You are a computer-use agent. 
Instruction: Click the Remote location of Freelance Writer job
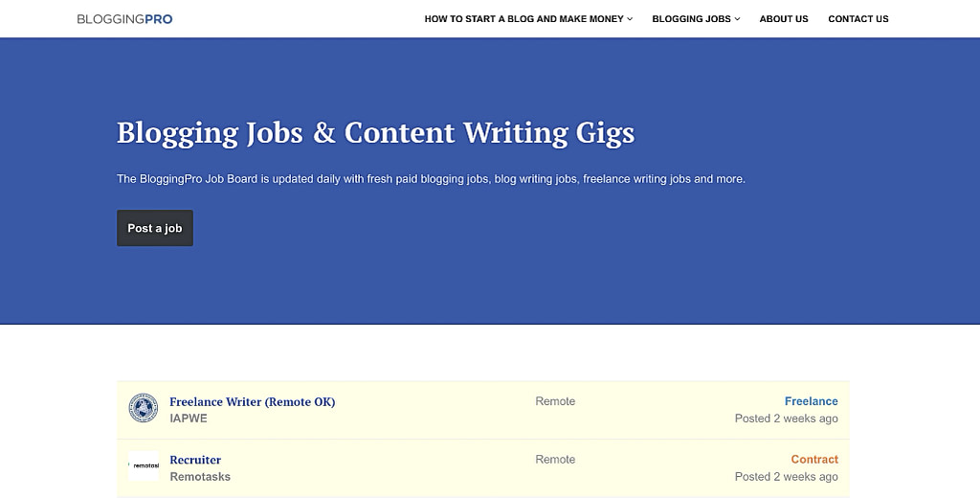(555, 401)
